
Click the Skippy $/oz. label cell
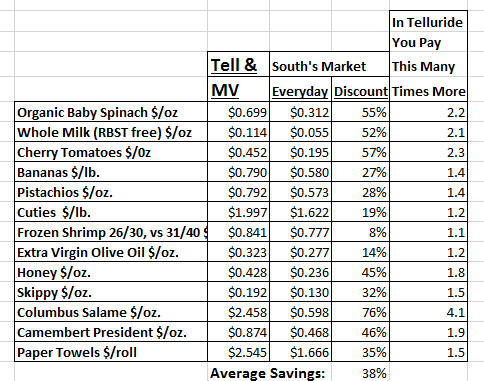tap(111, 292)
